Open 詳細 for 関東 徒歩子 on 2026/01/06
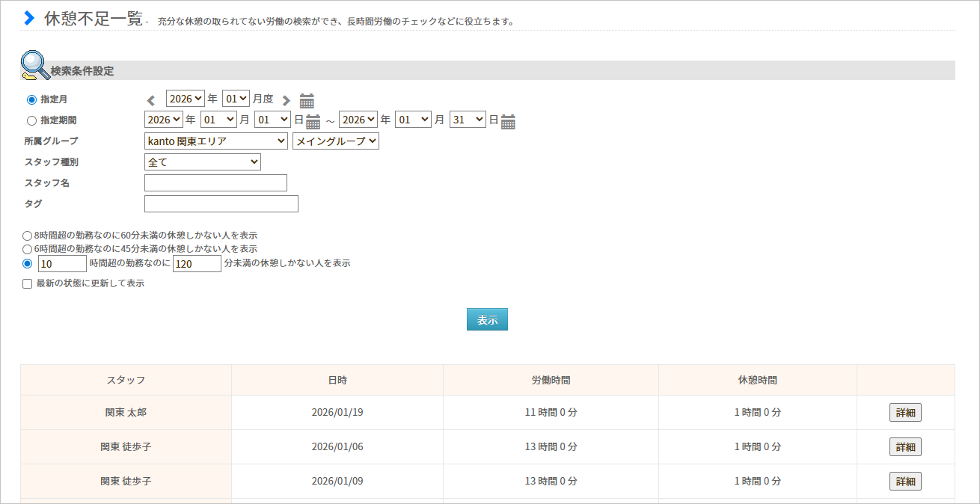This screenshot has width=980, height=504. [905, 447]
